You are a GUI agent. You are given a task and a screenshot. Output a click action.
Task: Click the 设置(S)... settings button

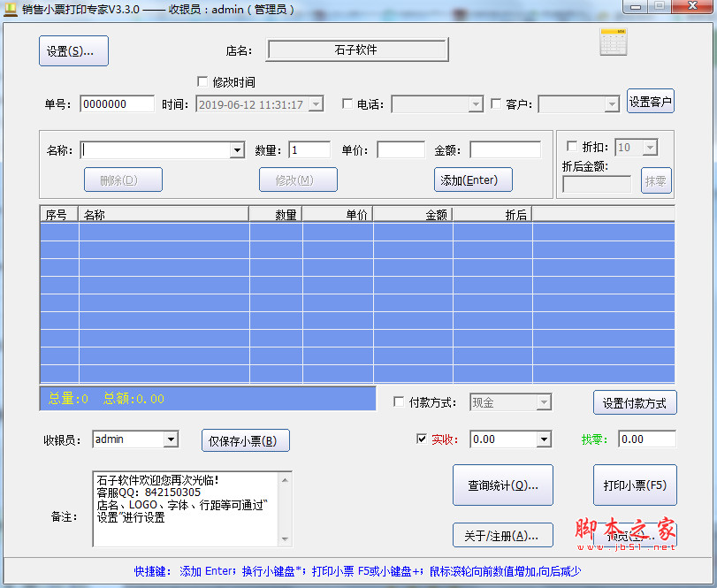point(73,50)
